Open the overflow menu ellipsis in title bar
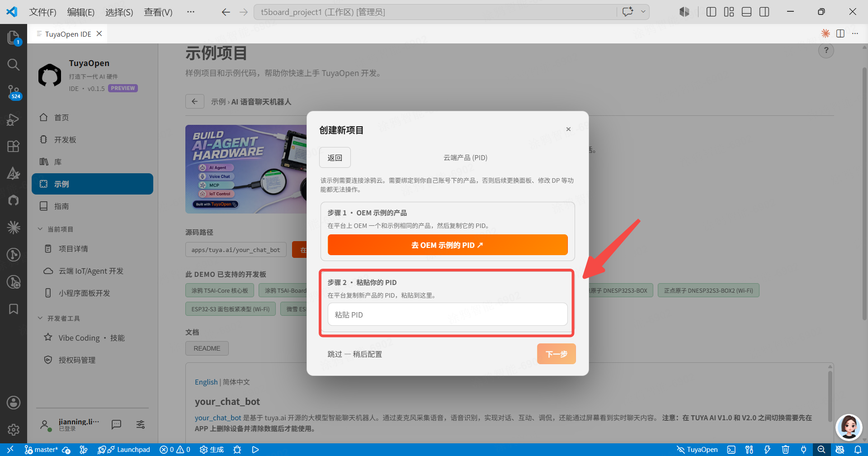Viewport: 868px width, 456px height. pos(191,12)
